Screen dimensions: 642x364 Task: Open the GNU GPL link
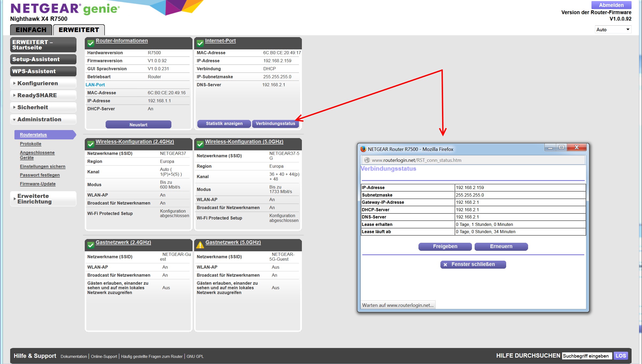(x=195, y=356)
